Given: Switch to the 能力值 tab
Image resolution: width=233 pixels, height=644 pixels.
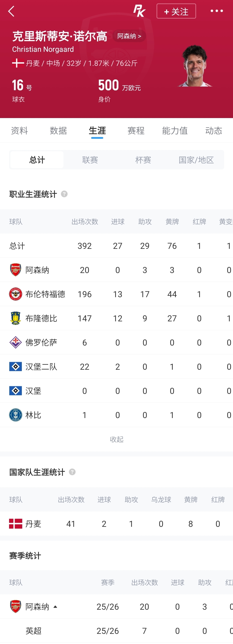Looking at the screenshot, I should [175, 131].
